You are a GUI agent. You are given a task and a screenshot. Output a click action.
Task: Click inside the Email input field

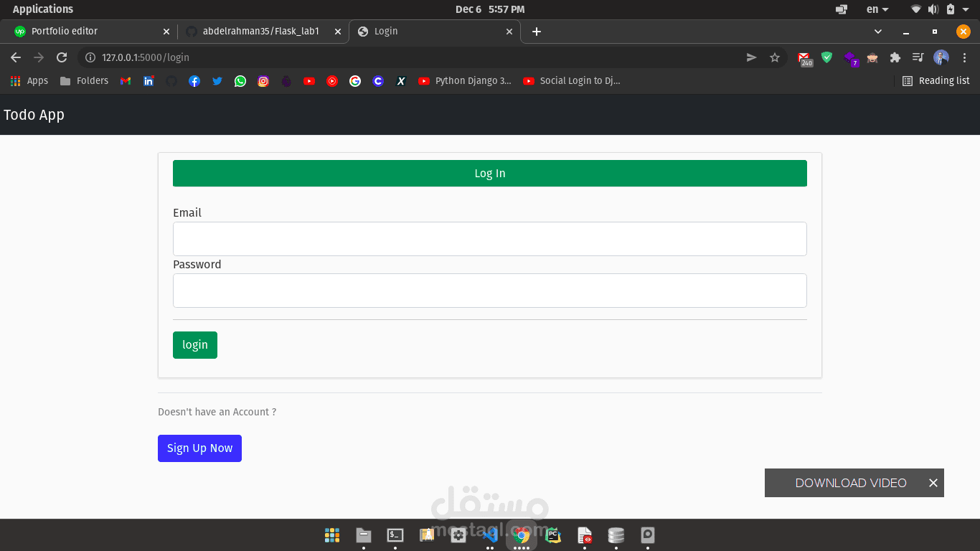(x=490, y=238)
